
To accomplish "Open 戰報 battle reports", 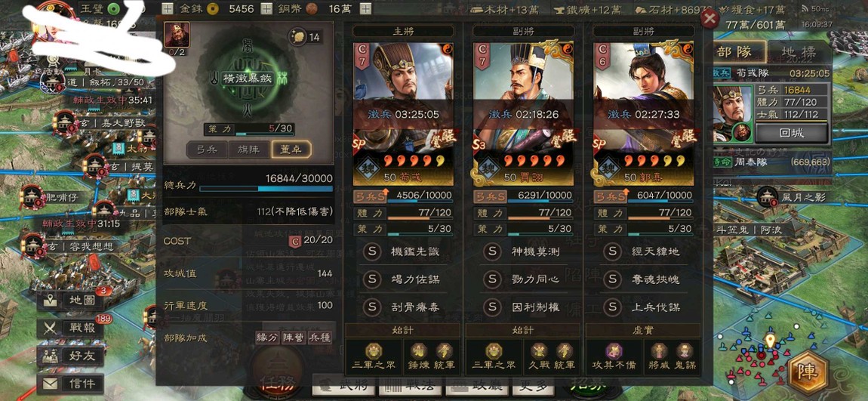I will 71,328.
